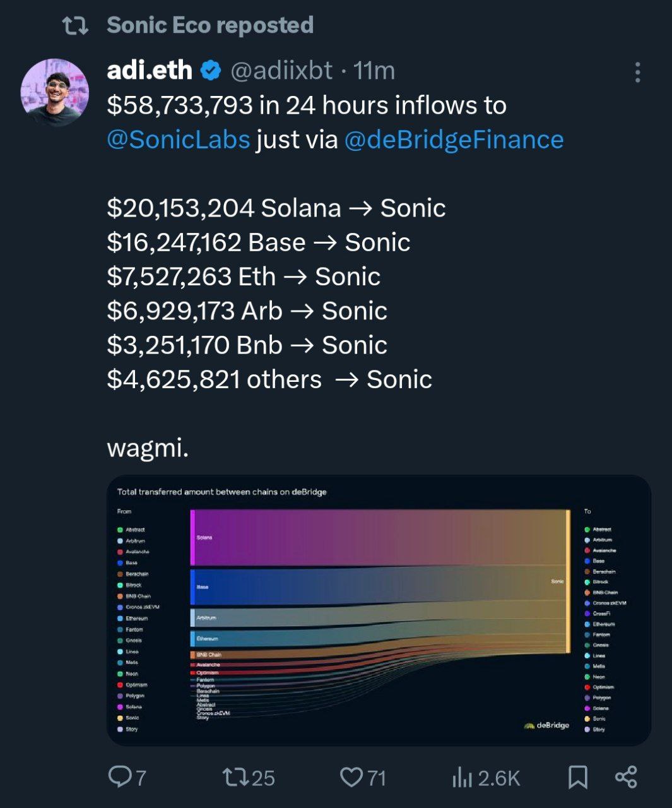This screenshot has width=672, height=808.
Task: Open the @deBridgeFinance mention link
Action: pos(454,140)
